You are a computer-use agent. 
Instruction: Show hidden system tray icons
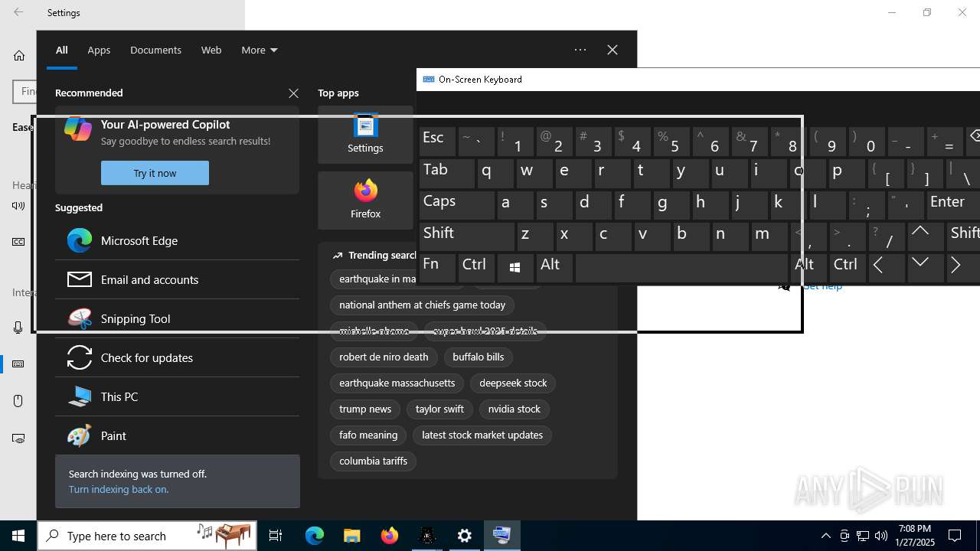tap(825, 536)
